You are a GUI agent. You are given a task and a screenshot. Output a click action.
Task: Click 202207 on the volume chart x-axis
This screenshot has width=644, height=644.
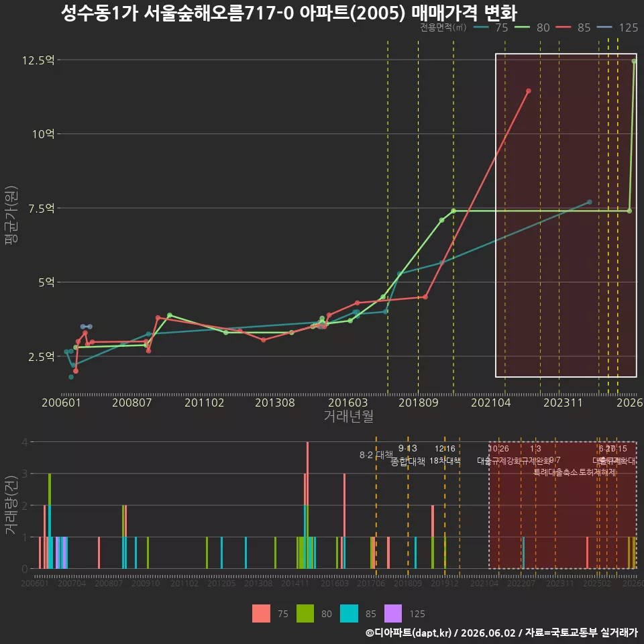click(x=521, y=583)
